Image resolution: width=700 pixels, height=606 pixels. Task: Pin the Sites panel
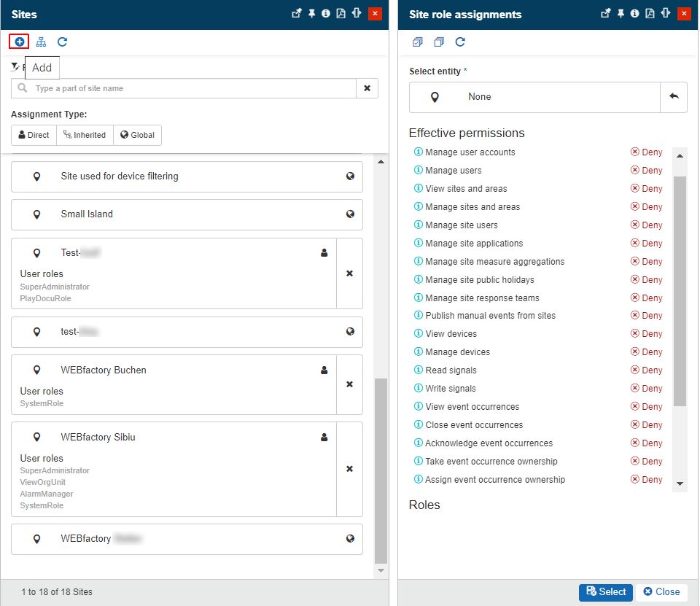click(x=311, y=14)
